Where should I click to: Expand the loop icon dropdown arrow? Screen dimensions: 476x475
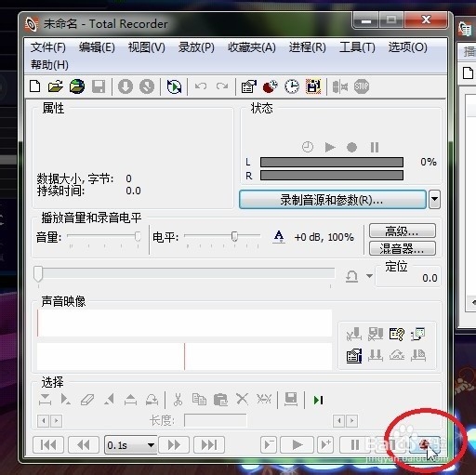tap(369, 275)
